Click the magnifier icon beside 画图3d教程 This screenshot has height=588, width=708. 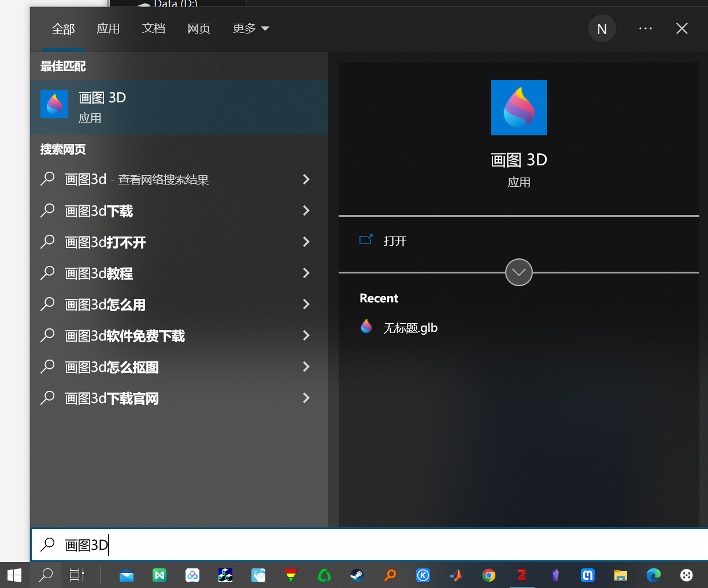(47, 273)
